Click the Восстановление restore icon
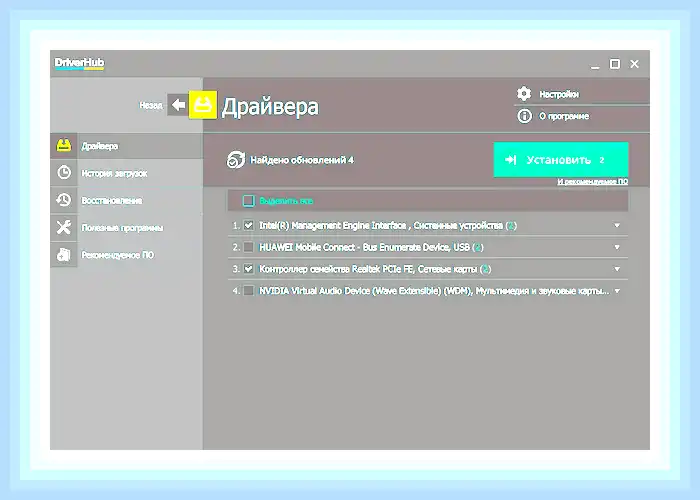The width and height of the screenshot is (700, 500). (64, 200)
